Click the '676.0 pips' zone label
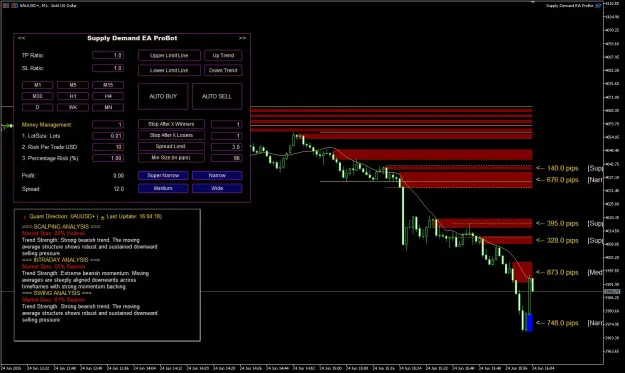This screenshot has height=373, width=625. (557, 180)
